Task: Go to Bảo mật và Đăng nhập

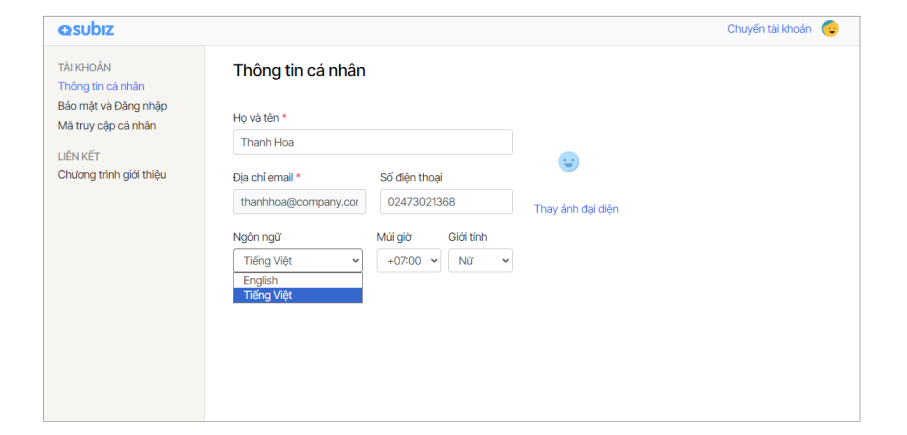Action: point(112,106)
